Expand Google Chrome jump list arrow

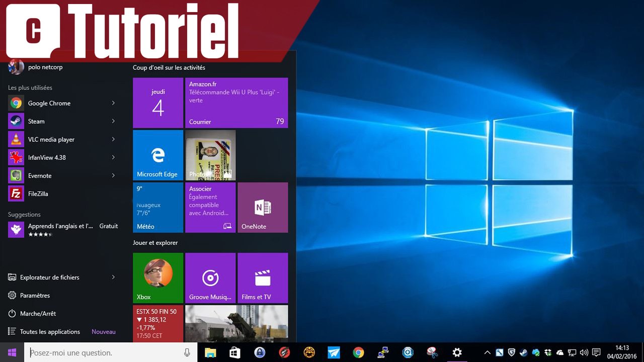(113, 103)
